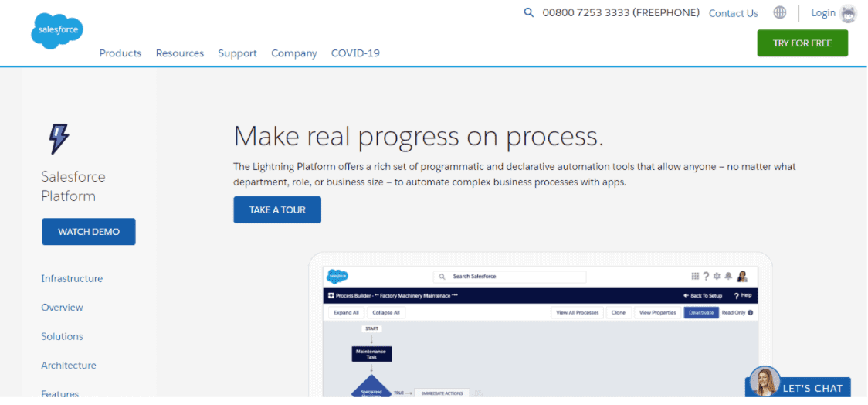Click the WATCH DEMO button
Image resolution: width=868 pixels, height=405 pixels.
89,232
